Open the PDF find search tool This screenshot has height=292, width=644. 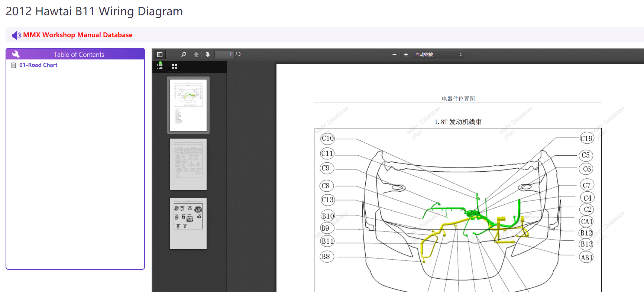[184, 55]
